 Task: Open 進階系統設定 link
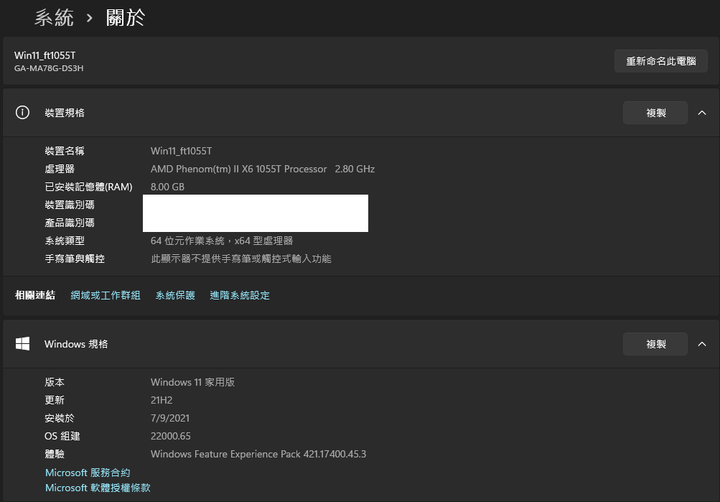coord(240,295)
